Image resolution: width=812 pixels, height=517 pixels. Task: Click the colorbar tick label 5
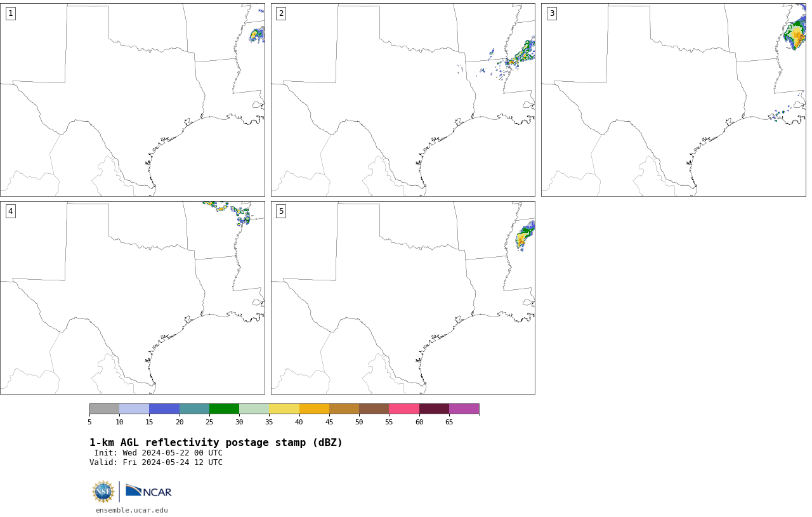[89, 422]
